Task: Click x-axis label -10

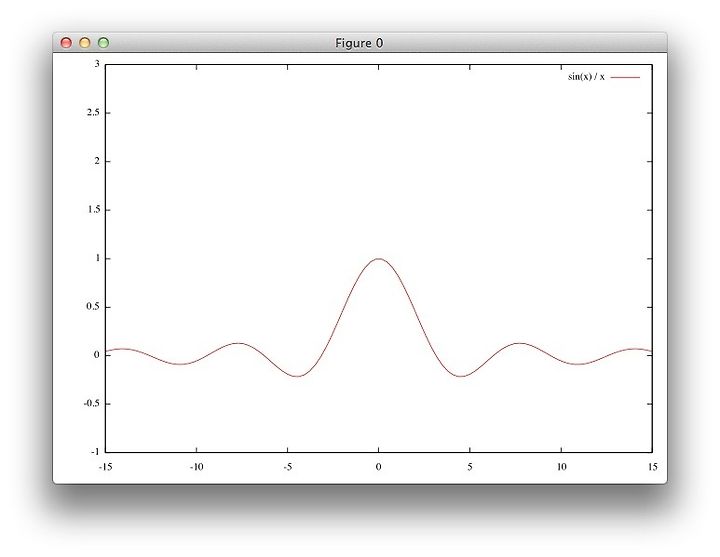Action: pos(197,467)
